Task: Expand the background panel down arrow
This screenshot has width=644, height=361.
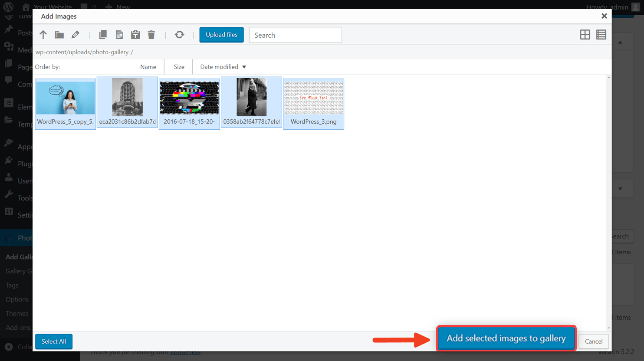Action: [620, 189]
